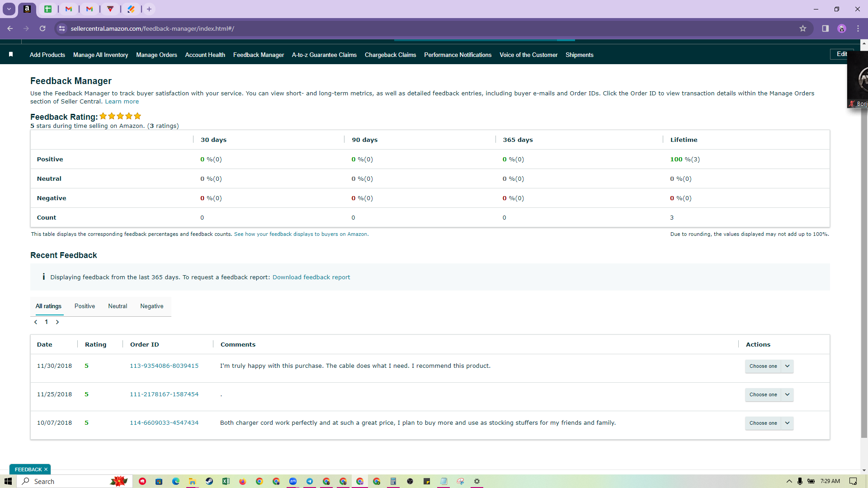Screen dimensions: 868x488
Task: Click the bookmark flag in the Seller Central nav bar
Action: coord(11,54)
